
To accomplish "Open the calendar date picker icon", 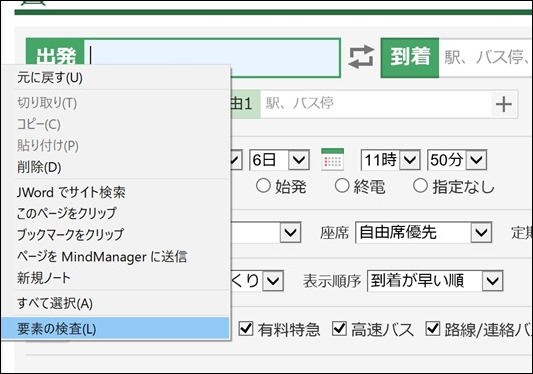I will (x=332, y=159).
